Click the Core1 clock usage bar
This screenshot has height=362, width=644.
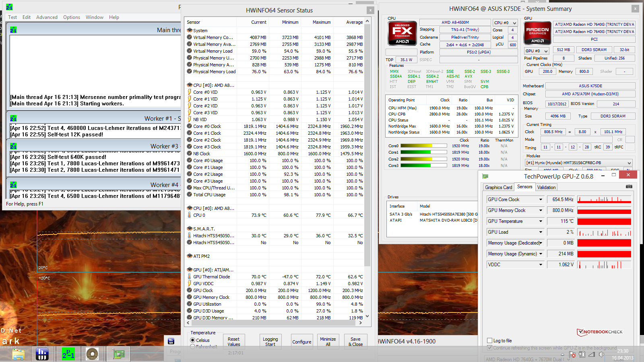(424, 152)
